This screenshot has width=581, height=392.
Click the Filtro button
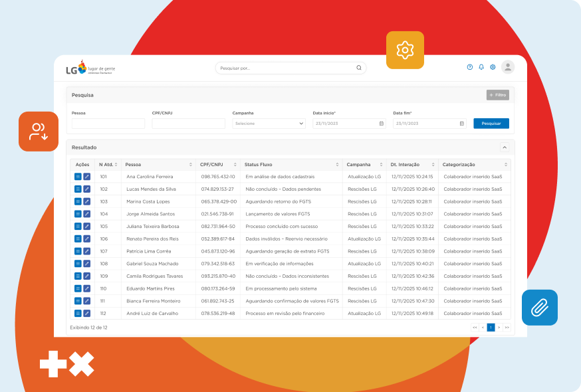pos(498,95)
